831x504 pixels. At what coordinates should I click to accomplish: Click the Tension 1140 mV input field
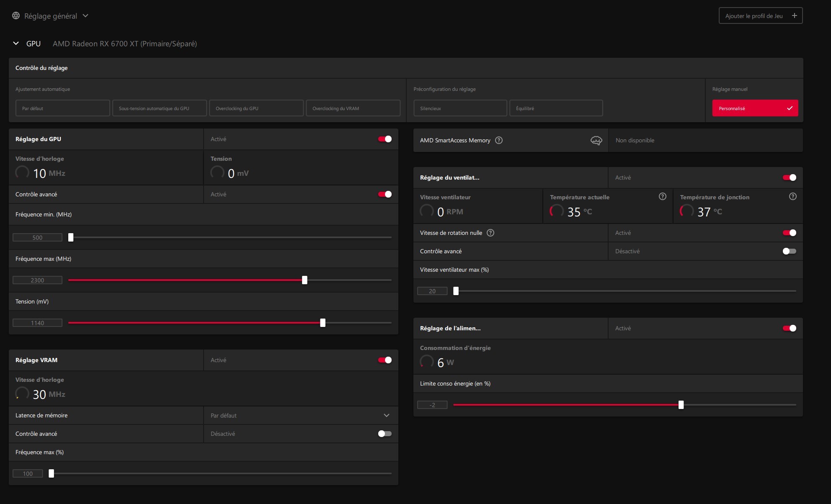37,323
